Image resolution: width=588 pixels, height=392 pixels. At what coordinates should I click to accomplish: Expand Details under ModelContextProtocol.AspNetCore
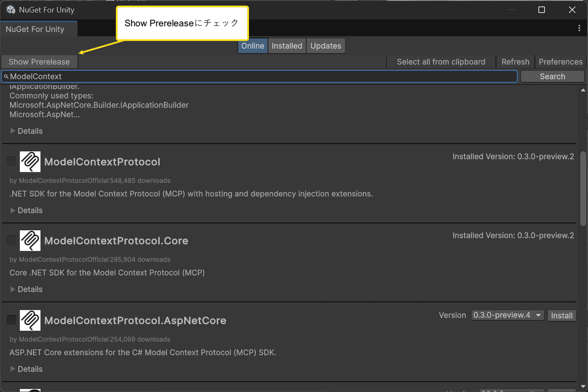click(26, 369)
